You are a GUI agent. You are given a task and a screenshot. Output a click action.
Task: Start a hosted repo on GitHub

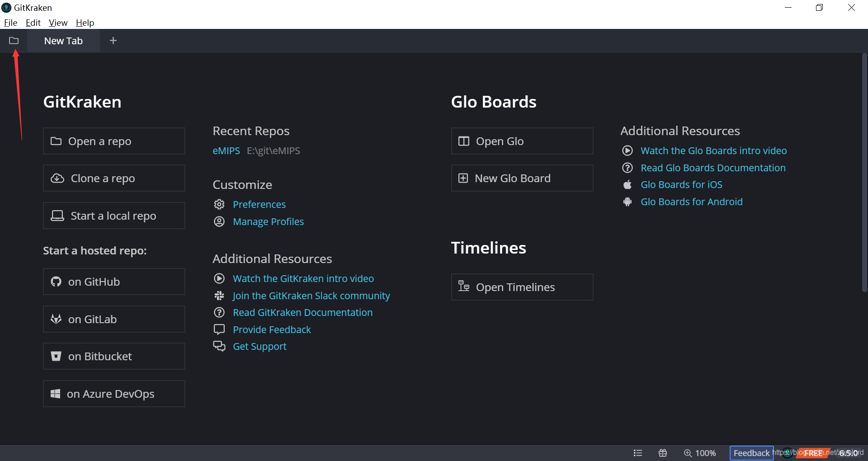point(114,282)
